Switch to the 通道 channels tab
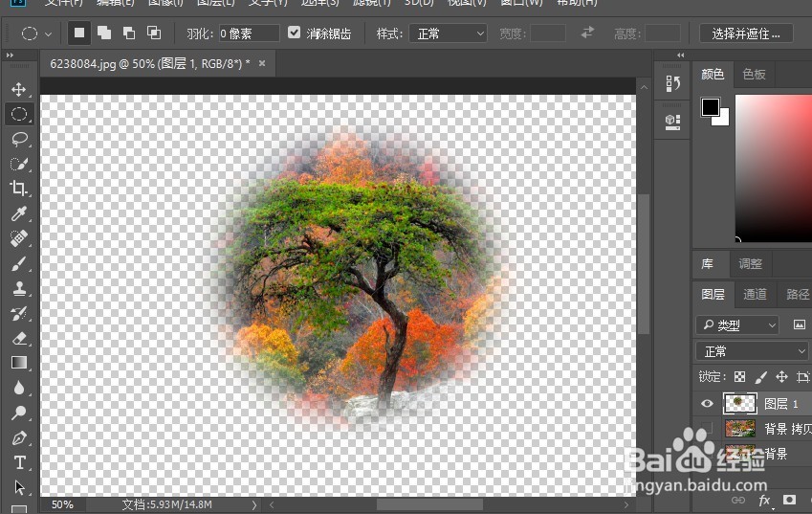This screenshot has height=514, width=812. (x=755, y=294)
